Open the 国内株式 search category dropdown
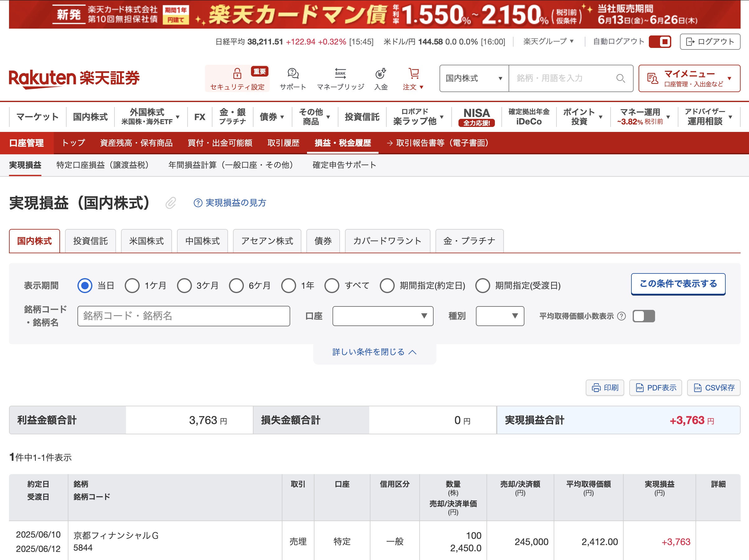Screen dimensions: 749x560 click(474, 78)
